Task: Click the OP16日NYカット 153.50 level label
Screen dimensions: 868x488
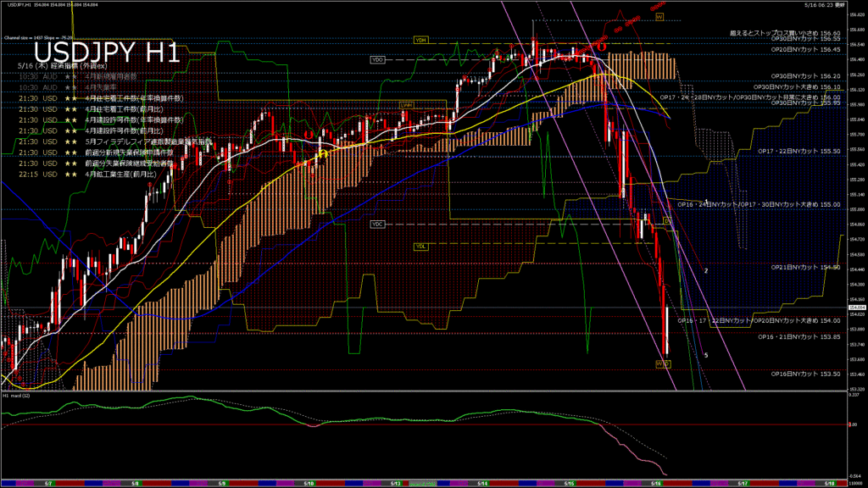Action: click(804, 374)
